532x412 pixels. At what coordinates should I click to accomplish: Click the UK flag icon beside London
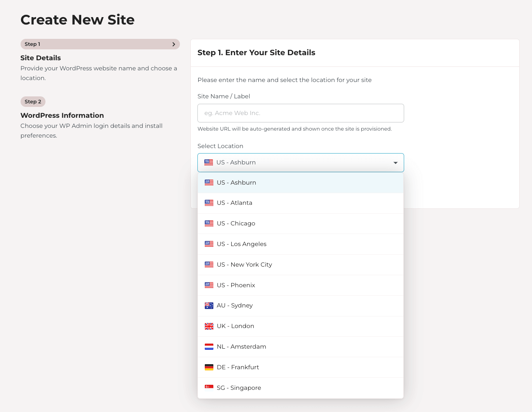click(x=209, y=326)
